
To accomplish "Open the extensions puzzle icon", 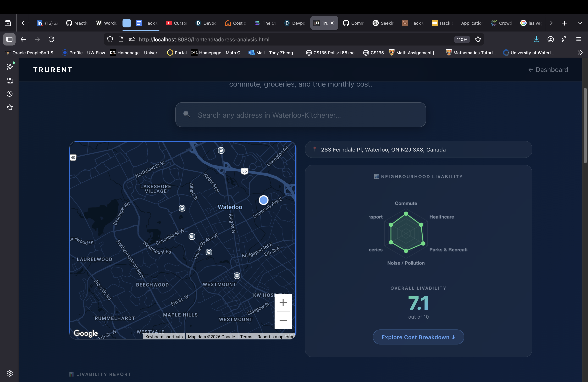I will 565,39.
